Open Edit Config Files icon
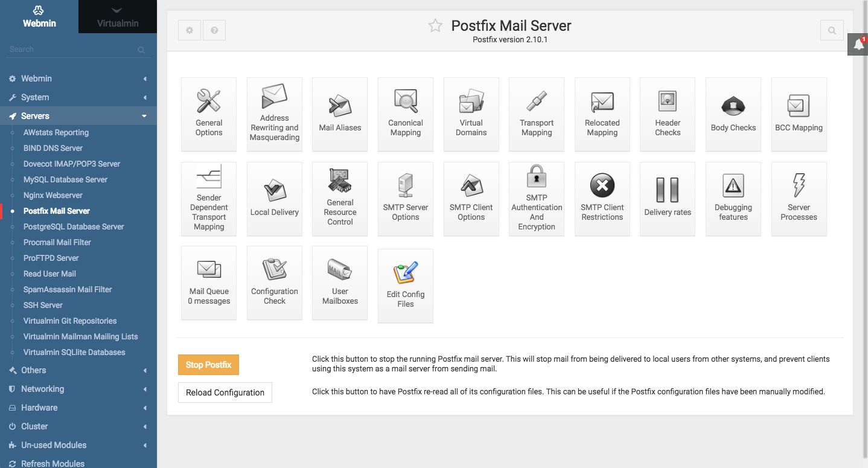 point(406,286)
